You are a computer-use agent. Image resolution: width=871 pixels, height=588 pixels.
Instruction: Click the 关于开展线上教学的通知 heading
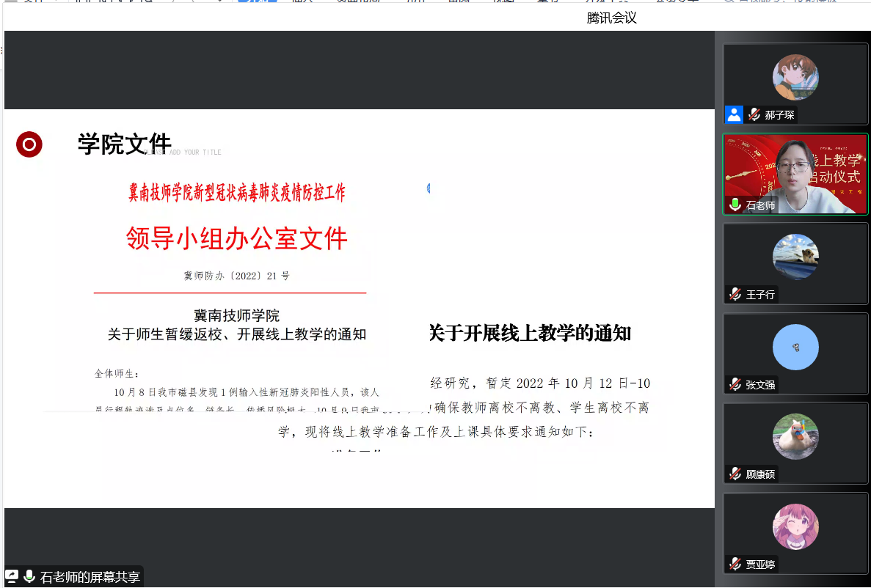(x=530, y=334)
